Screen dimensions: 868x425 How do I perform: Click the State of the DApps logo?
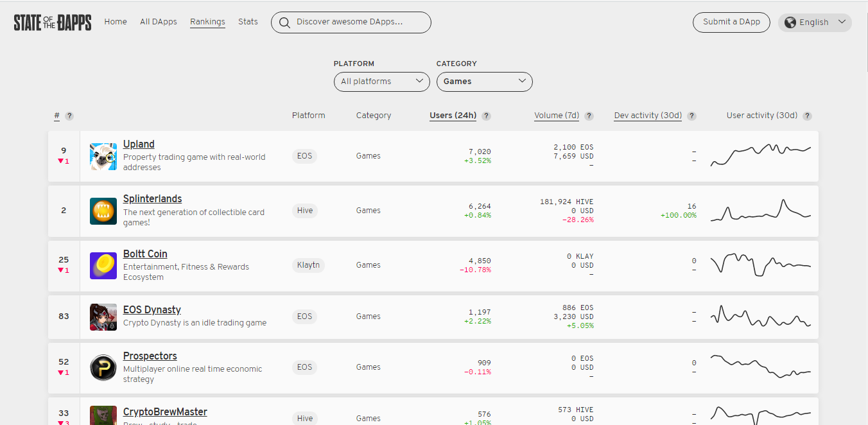click(x=53, y=22)
